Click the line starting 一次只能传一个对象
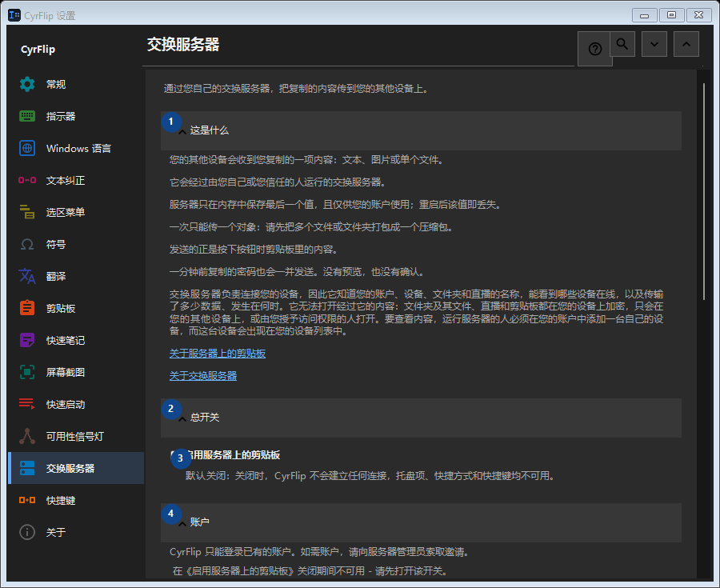Screen dimensions: 720x588 [311, 227]
